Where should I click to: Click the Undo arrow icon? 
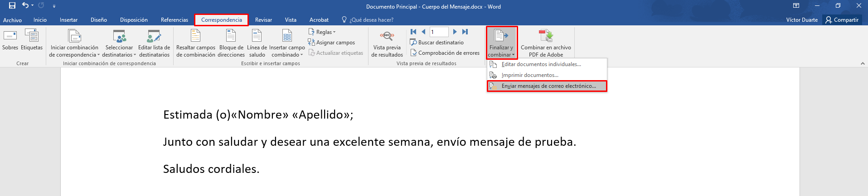(25, 5)
